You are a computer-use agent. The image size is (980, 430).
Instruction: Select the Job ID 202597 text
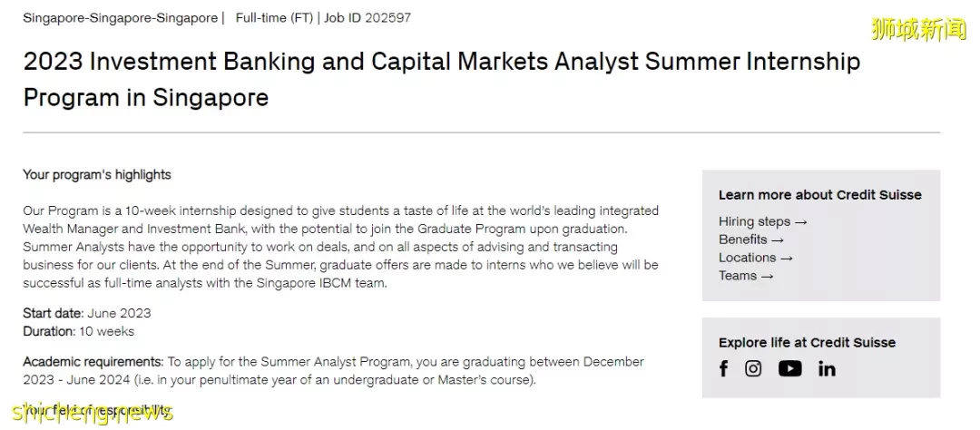[x=367, y=17]
